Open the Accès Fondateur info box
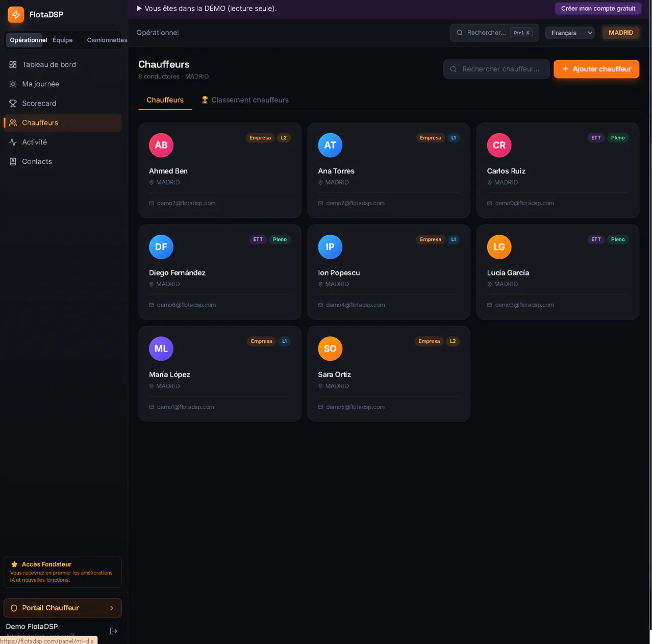 pyautogui.click(x=63, y=572)
